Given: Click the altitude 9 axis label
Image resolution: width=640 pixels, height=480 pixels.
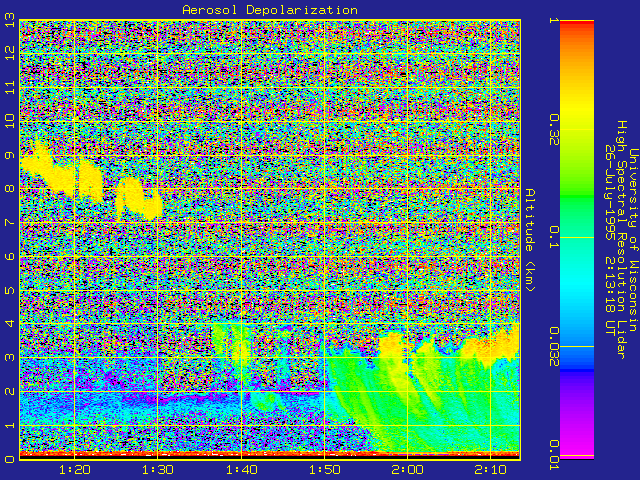Looking at the screenshot, I should [x=9, y=155].
